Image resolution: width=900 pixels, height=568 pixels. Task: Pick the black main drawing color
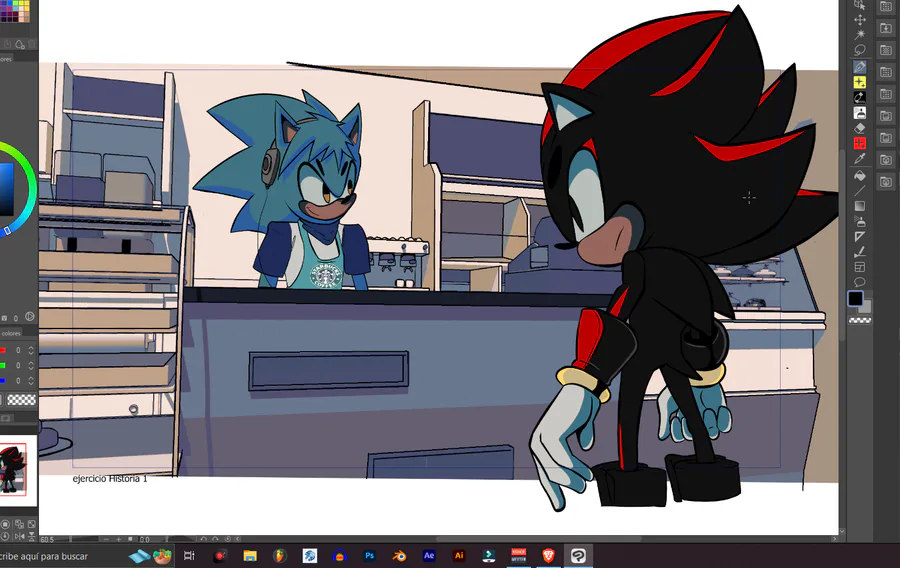pyautogui.click(x=855, y=298)
